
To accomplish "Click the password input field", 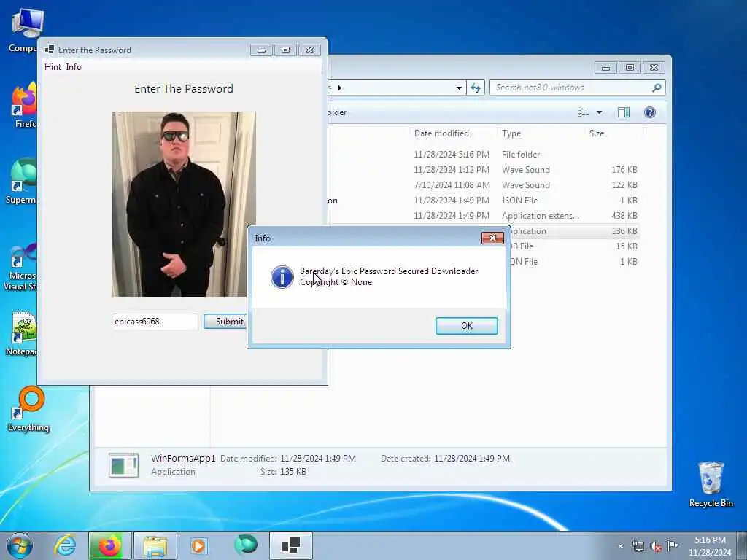I will pos(155,322).
